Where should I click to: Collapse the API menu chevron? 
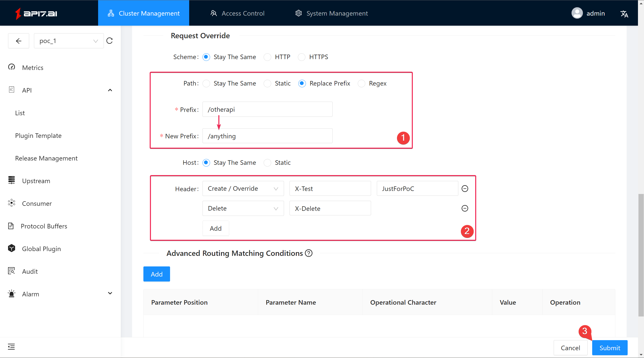(110, 90)
